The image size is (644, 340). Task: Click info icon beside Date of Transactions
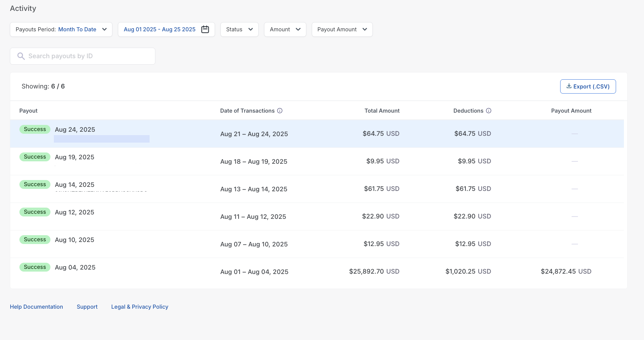point(280,111)
